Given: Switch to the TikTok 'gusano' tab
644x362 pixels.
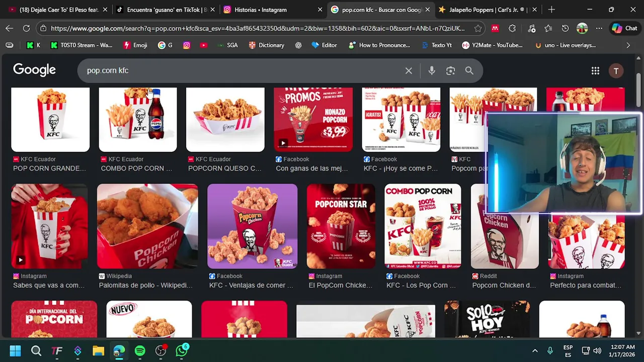Looking at the screenshot, I should [x=165, y=10].
